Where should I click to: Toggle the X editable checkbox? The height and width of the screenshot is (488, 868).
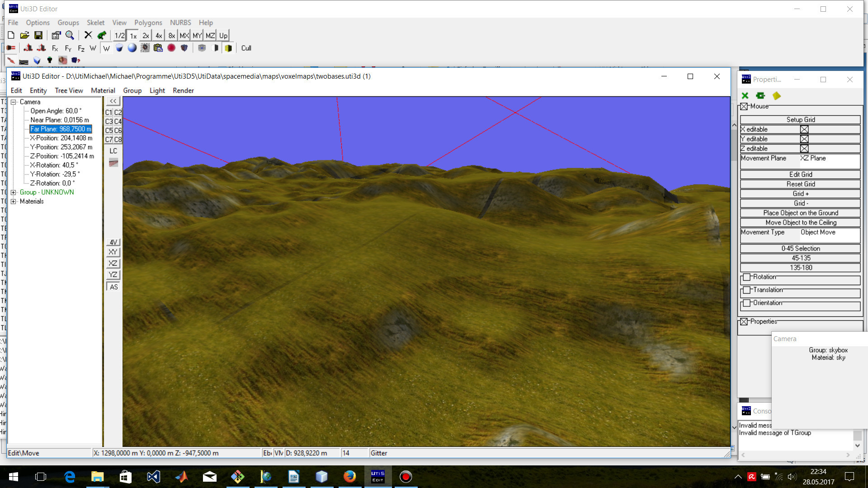pyautogui.click(x=804, y=129)
